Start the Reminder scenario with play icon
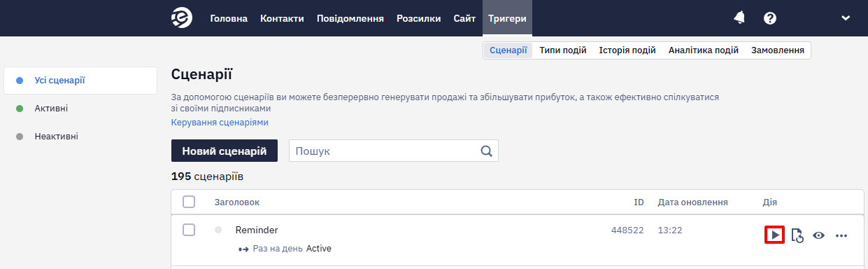 pyautogui.click(x=775, y=235)
